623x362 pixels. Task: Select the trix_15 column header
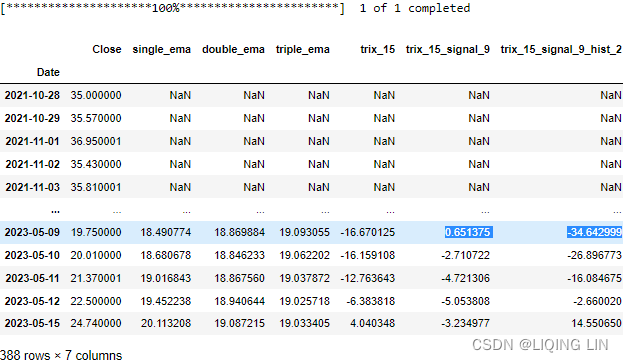click(377, 50)
